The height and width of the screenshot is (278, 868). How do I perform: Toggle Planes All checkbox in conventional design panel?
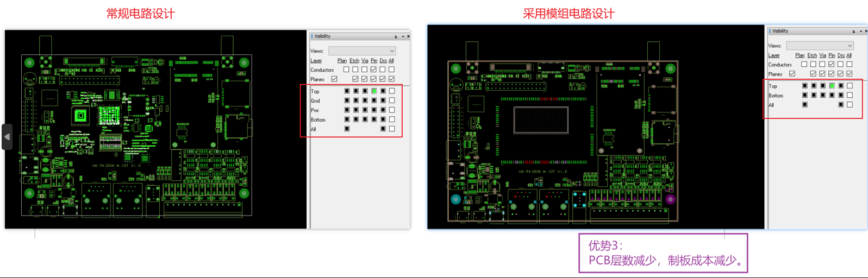coord(391,79)
